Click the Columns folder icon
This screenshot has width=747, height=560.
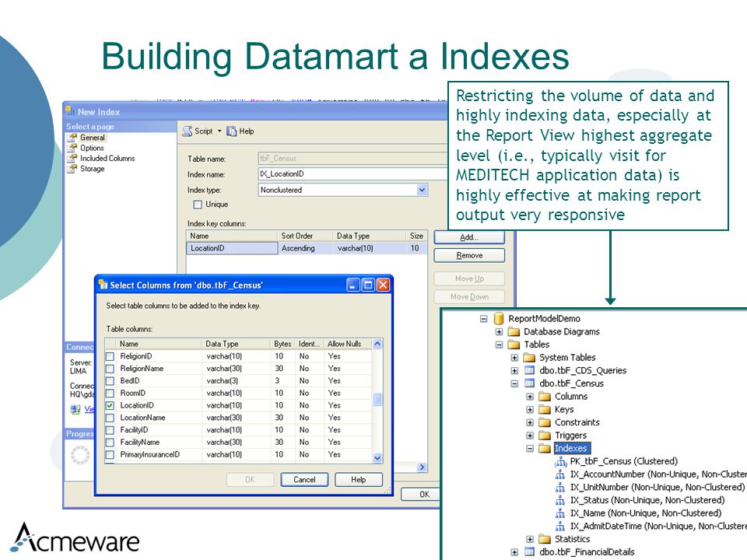[x=545, y=396]
